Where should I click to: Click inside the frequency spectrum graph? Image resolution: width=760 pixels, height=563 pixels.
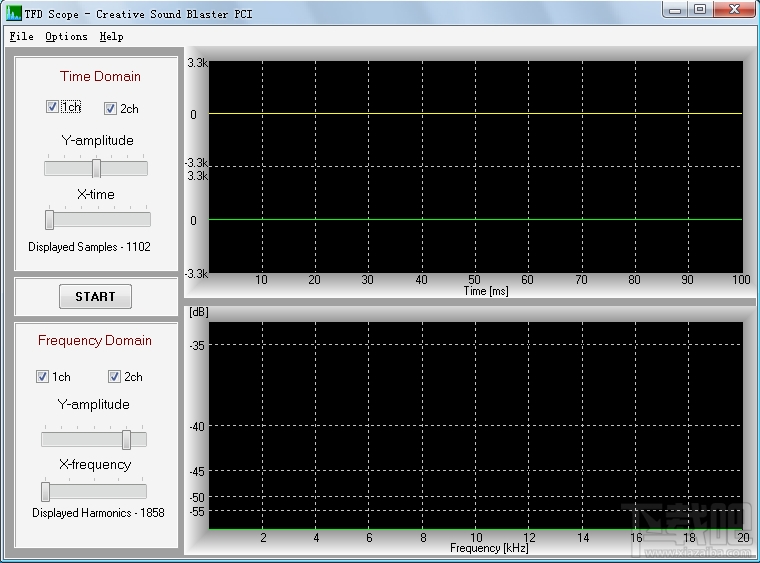pyautogui.click(x=475, y=425)
